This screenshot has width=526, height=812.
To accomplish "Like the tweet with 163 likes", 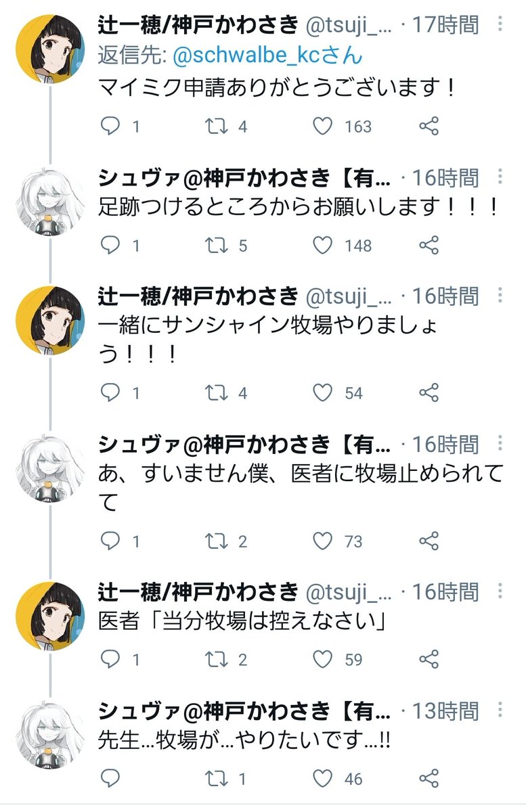I will pyautogui.click(x=324, y=126).
